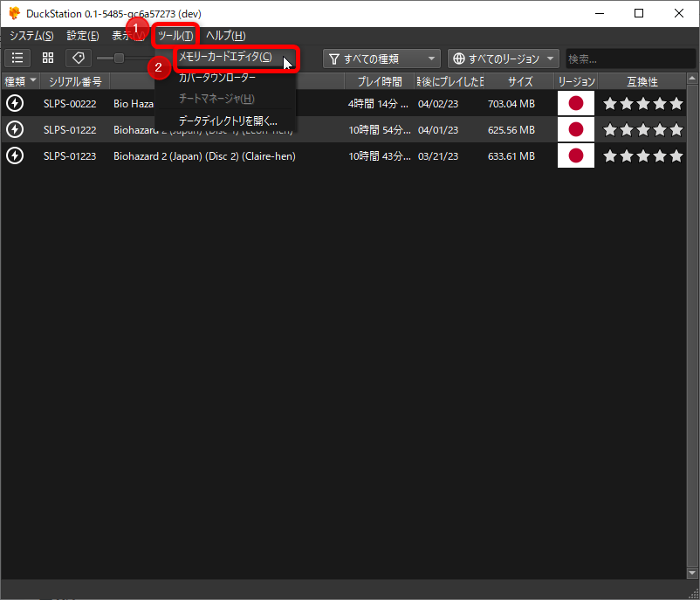Maximize the DuckStation window
The height and width of the screenshot is (600, 700).
(x=639, y=13)
